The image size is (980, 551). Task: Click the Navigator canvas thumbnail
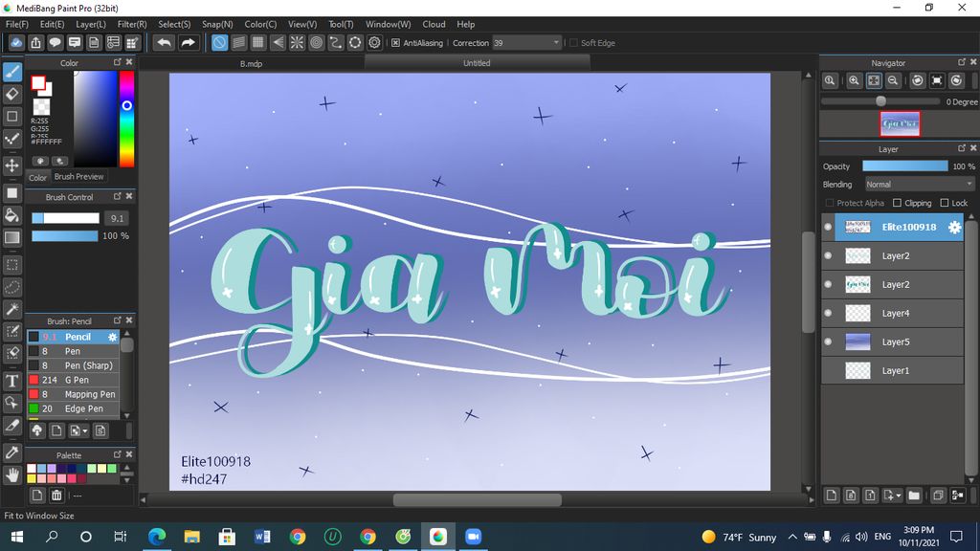[900, 123]
